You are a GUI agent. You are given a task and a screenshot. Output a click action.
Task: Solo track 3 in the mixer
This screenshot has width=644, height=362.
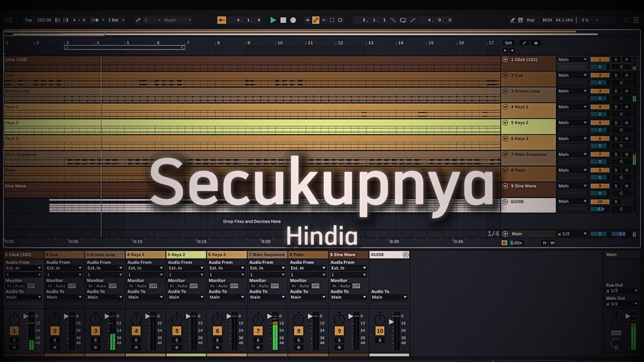coord(95,340)
